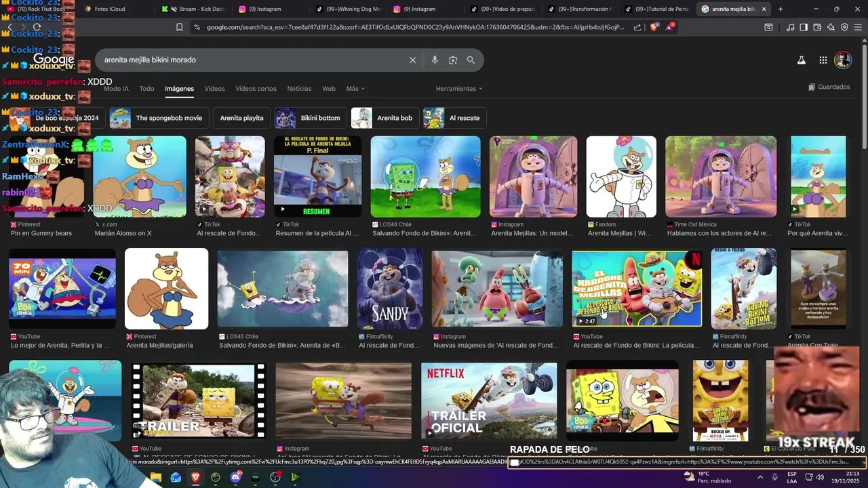The image size is (868, 488).
Task: Open Brave Shields lion icon
Action: [654, 27]
